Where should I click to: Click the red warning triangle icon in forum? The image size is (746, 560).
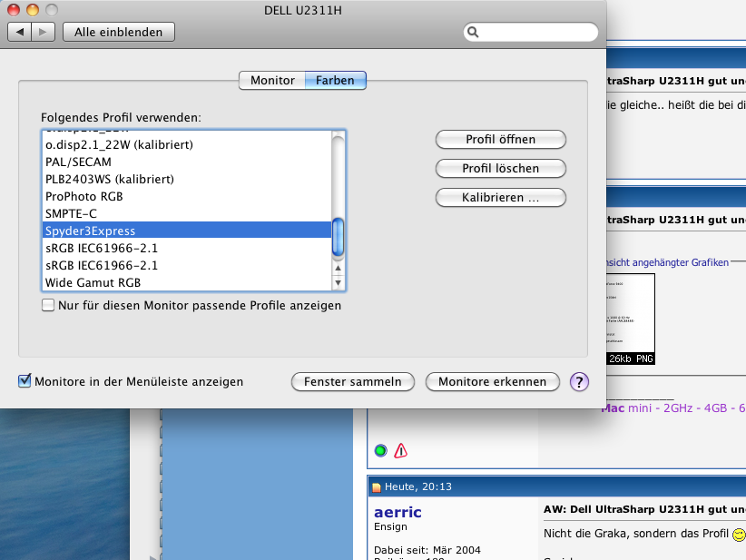[400, 450]
